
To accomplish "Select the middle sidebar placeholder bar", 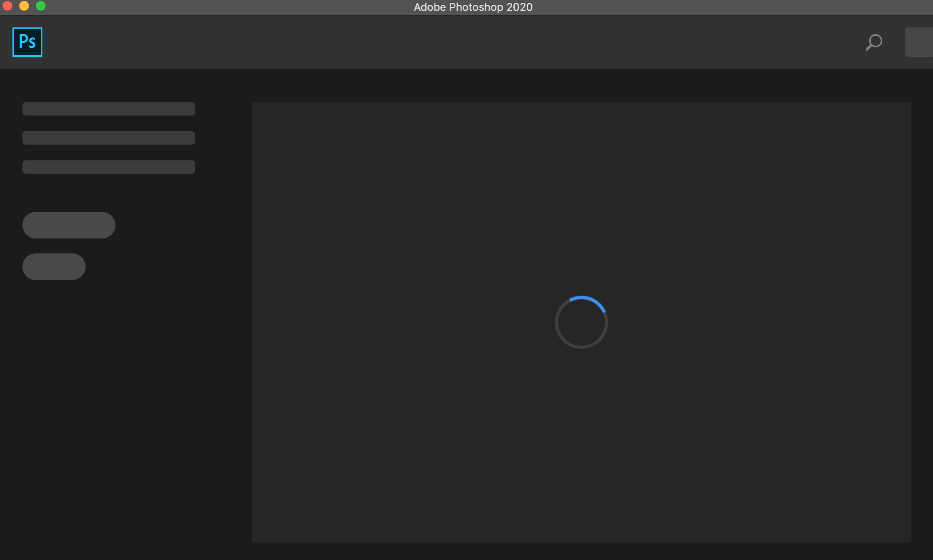I will pos(109,138).
